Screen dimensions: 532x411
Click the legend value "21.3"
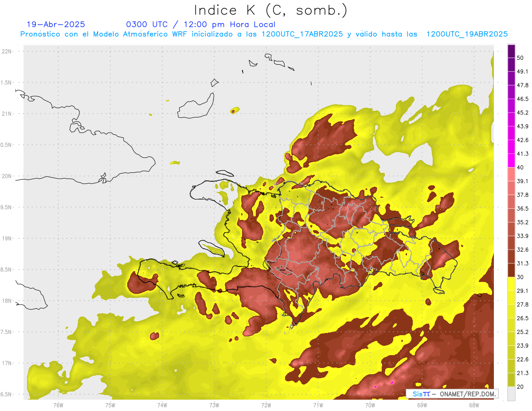pyautogui.click(x=523, y=373)
